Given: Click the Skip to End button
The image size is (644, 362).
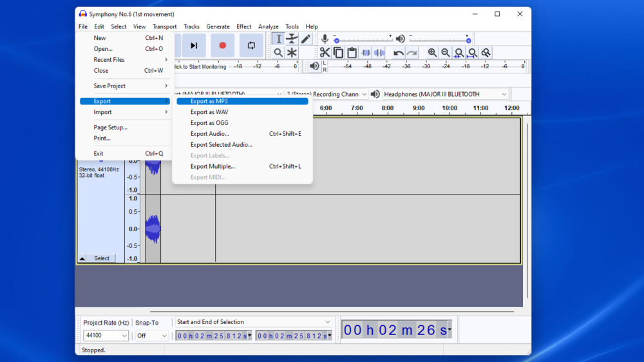Looking at the screenshot, I should click(193, 45).
